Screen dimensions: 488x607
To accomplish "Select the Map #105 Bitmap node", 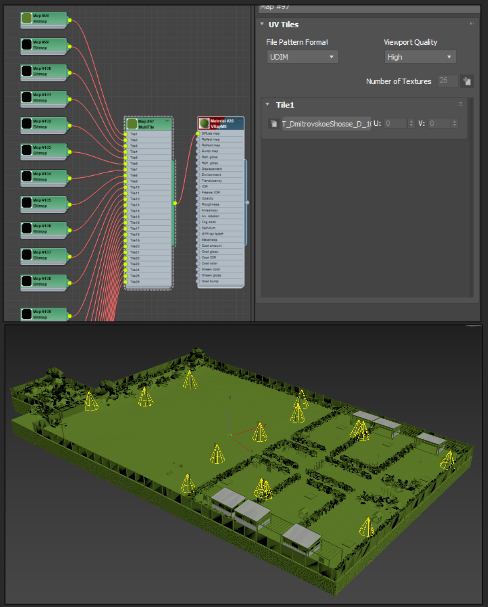I will coord(44,203).
